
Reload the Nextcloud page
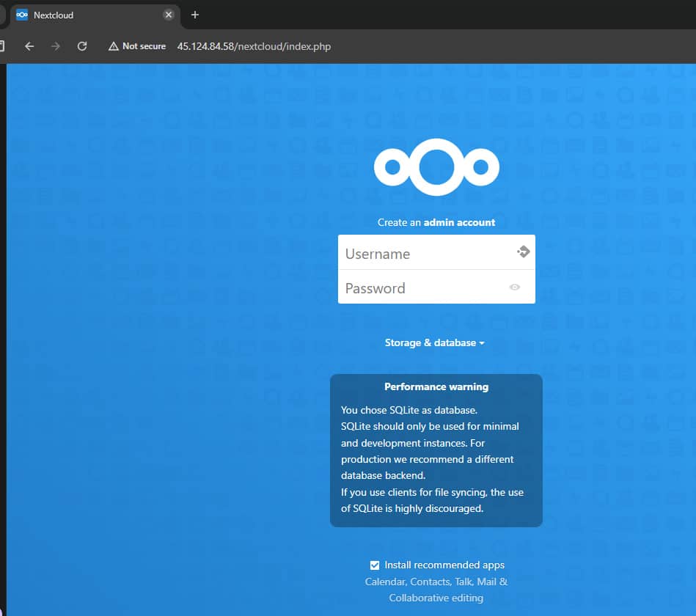82,46
